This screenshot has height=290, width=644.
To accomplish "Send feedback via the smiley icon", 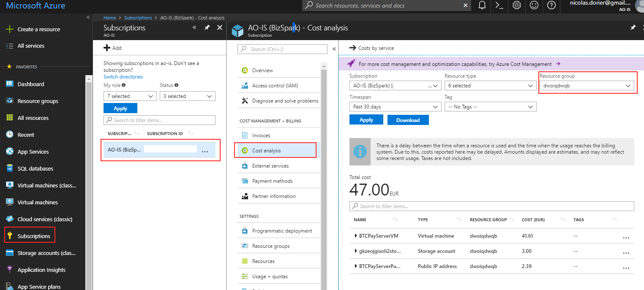I will pos(534,6).
